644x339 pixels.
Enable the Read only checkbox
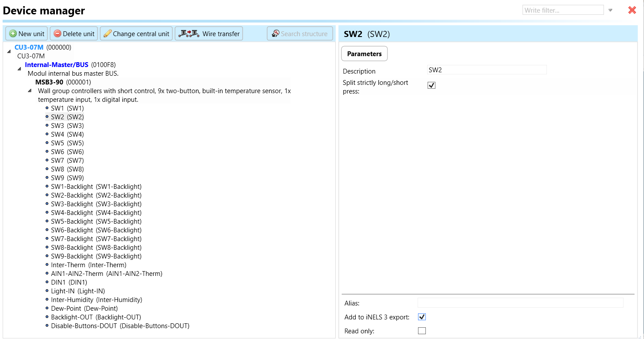(x=421, y=331)
